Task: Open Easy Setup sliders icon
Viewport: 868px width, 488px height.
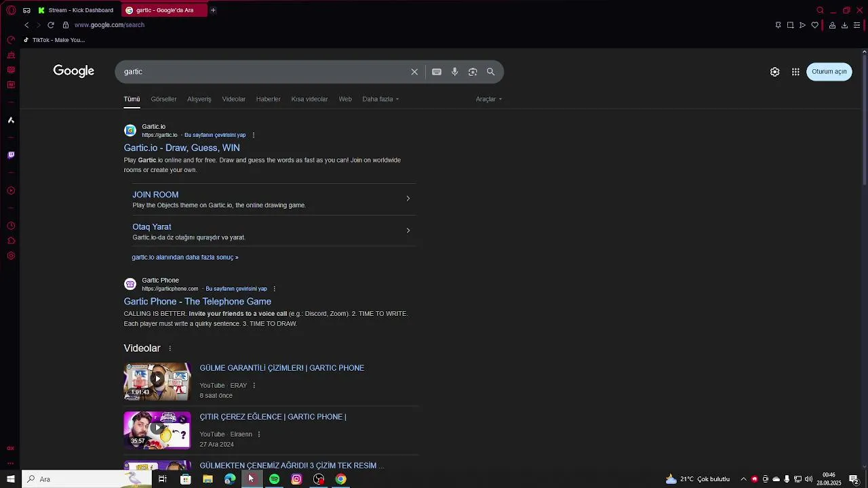Action: 856,25
